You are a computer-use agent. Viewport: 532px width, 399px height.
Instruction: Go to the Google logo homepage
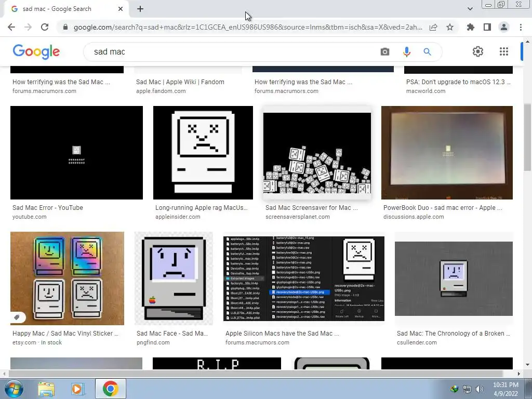point(36,51)
